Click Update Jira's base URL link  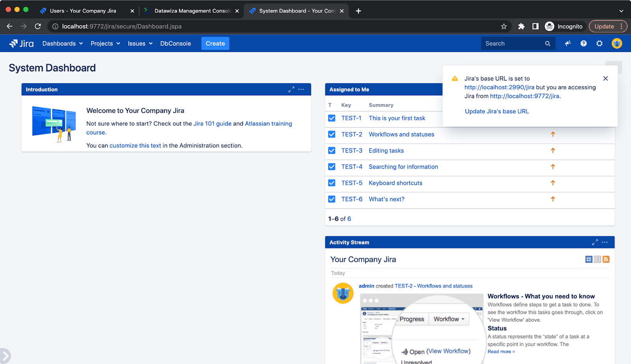pyautogui.click(x=497, y=111)
